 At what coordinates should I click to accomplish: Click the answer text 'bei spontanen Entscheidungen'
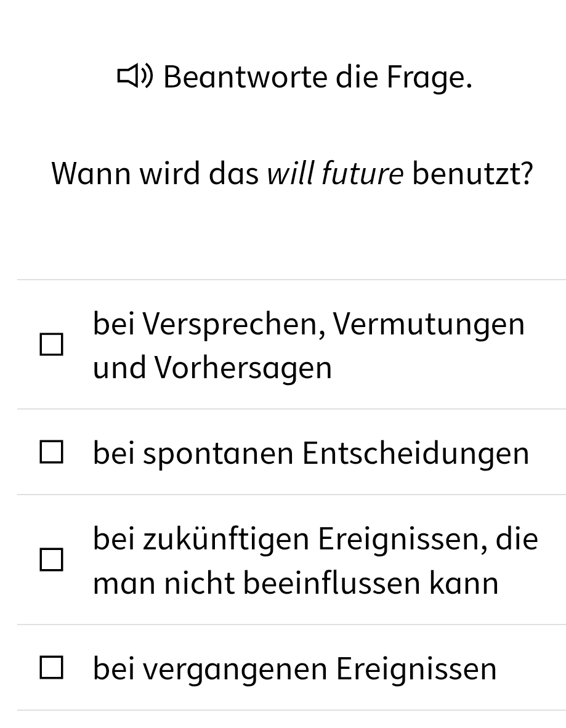click(310, 453)
